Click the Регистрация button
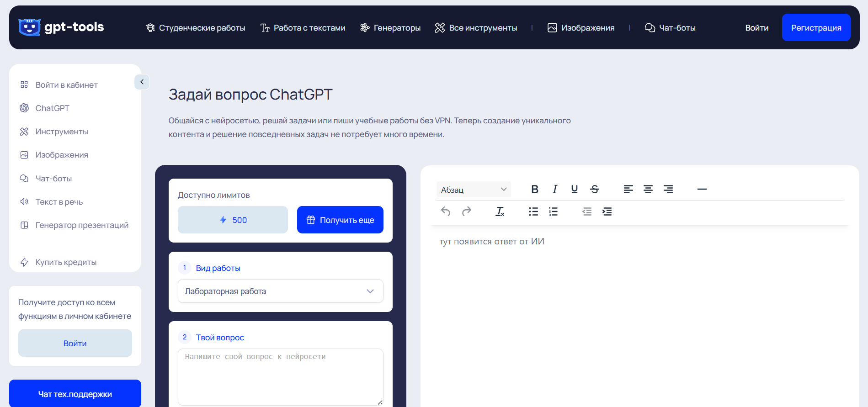Viewport: 868px width, 407px height. pos(816,28)
